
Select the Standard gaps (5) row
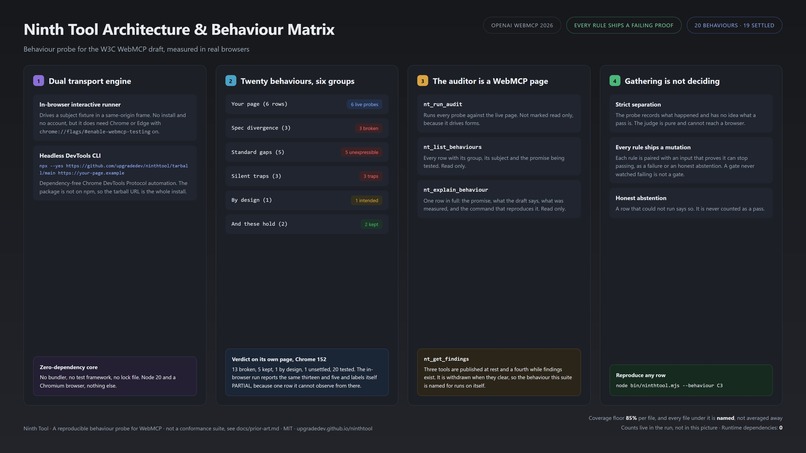(306, 152)
